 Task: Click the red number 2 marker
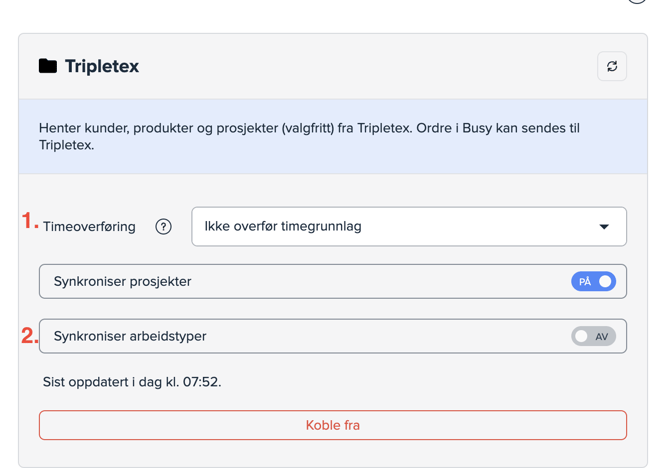click(29, 336)
